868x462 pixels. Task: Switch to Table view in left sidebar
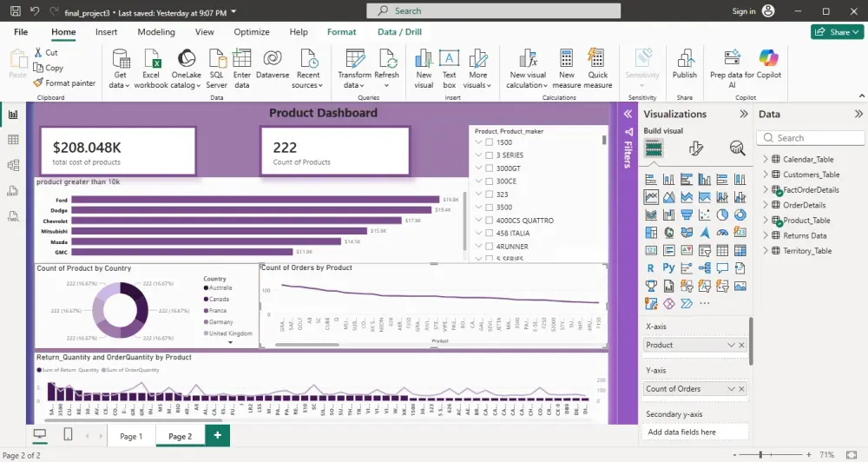13,140
